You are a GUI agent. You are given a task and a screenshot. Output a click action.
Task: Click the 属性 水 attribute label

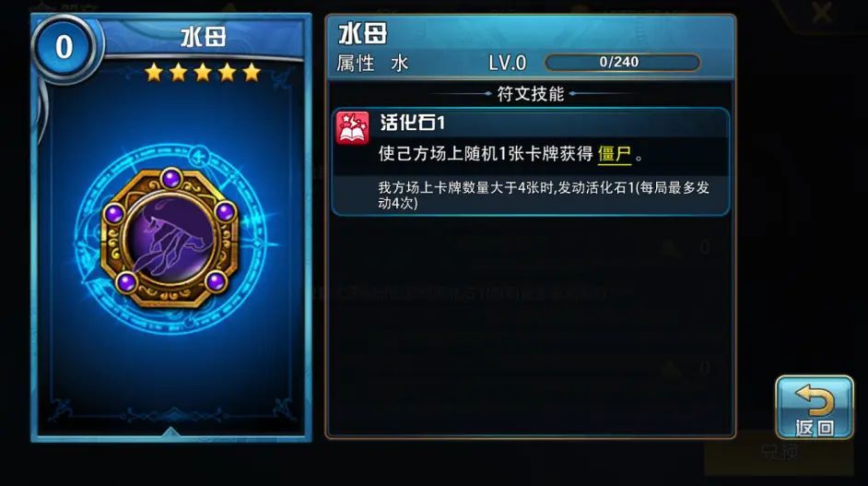point(372,64)
